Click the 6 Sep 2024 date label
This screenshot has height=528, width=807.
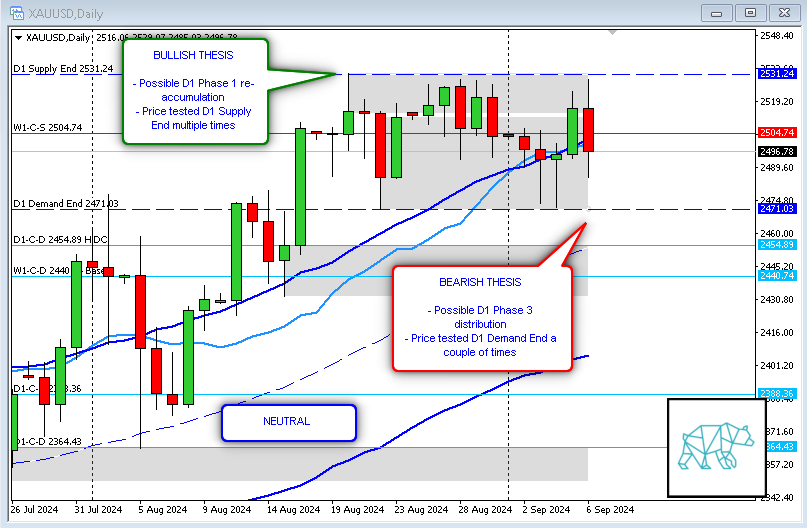tap(609, 509)
